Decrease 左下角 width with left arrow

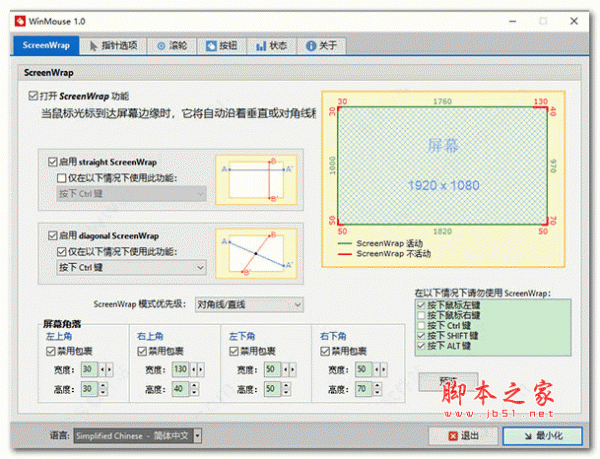click(285, 369)
